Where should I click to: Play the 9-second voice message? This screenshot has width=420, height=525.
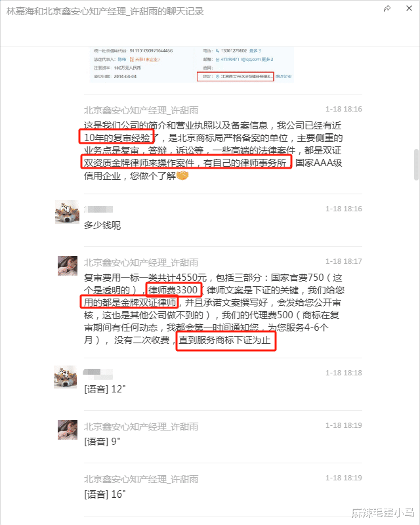tap(102, 442)
